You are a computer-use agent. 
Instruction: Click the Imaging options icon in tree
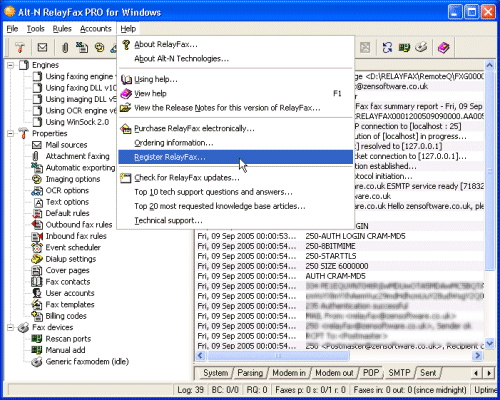37,179
